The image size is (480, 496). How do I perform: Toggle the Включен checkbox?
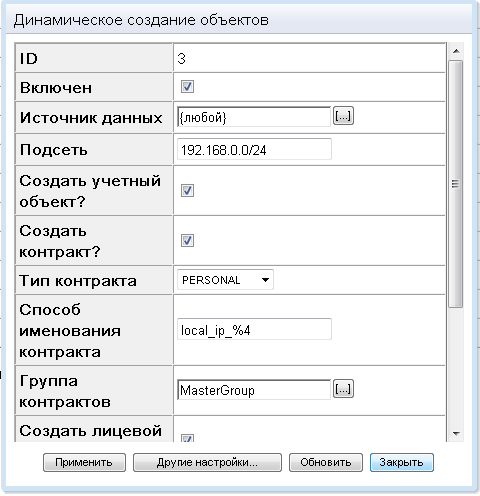(187, 87)
